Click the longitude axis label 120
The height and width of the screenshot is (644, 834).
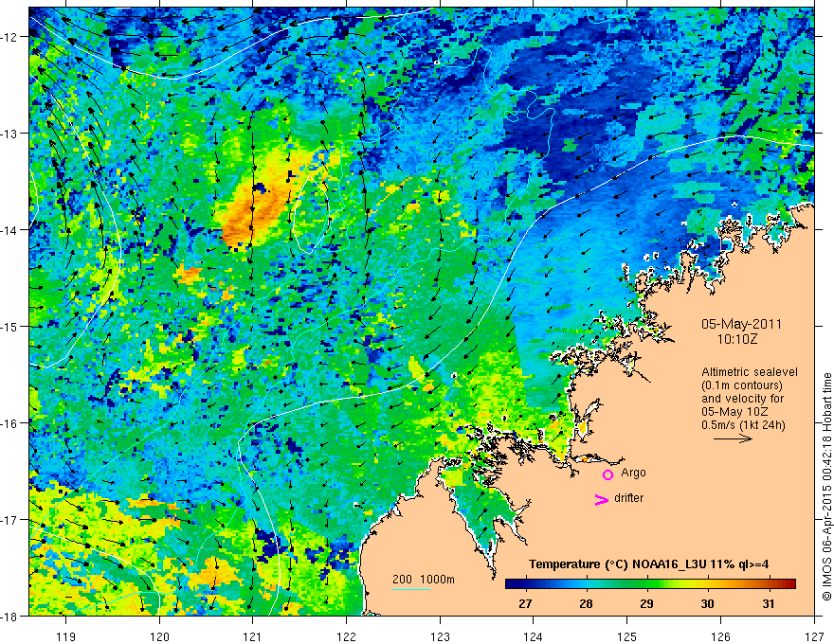point(159,636)
